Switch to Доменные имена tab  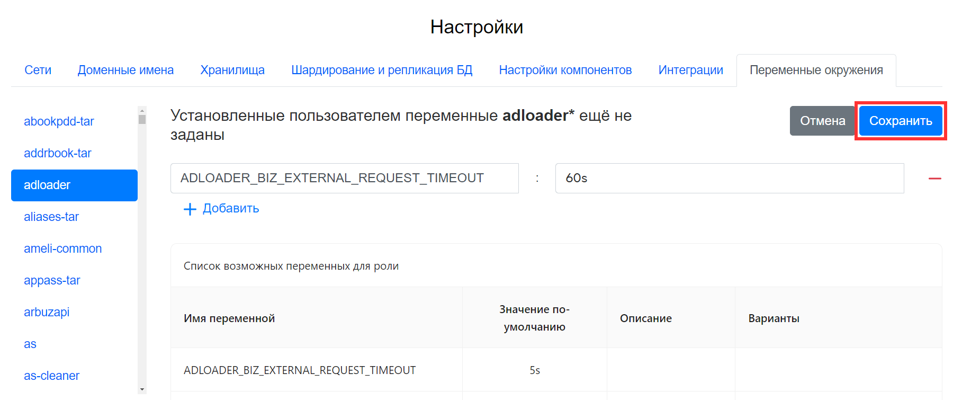[125, 70]
